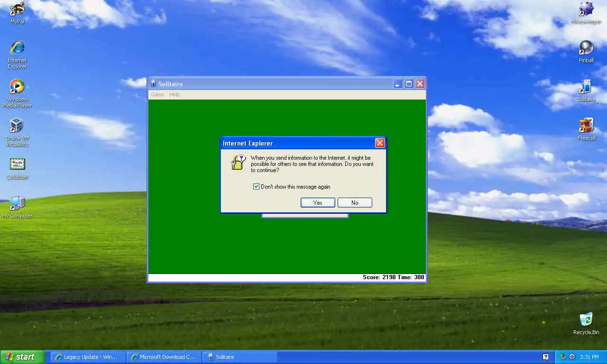Maximize the Solitaire window
This screenshot has height=364, width=607.
click(x=409, y=84)
